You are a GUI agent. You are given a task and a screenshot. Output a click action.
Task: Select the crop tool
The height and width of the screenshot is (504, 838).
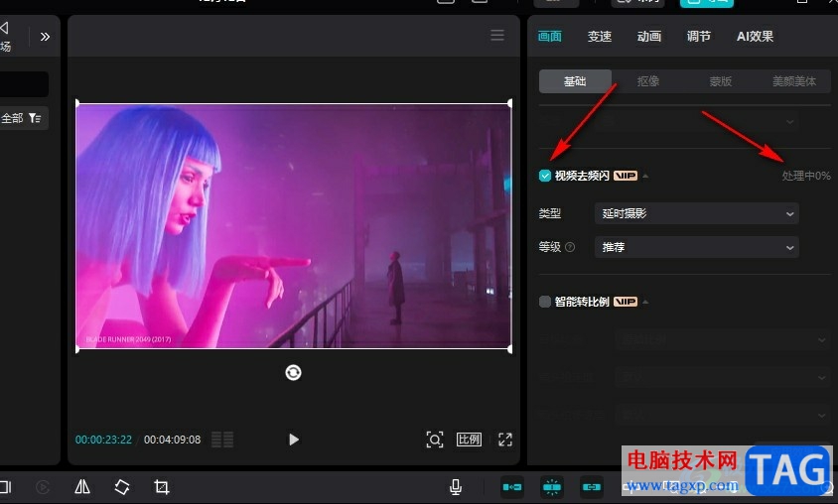point(162,486)
